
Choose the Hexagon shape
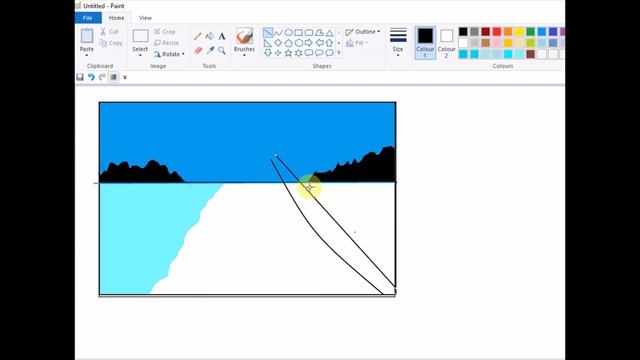[x=298, y=43]
